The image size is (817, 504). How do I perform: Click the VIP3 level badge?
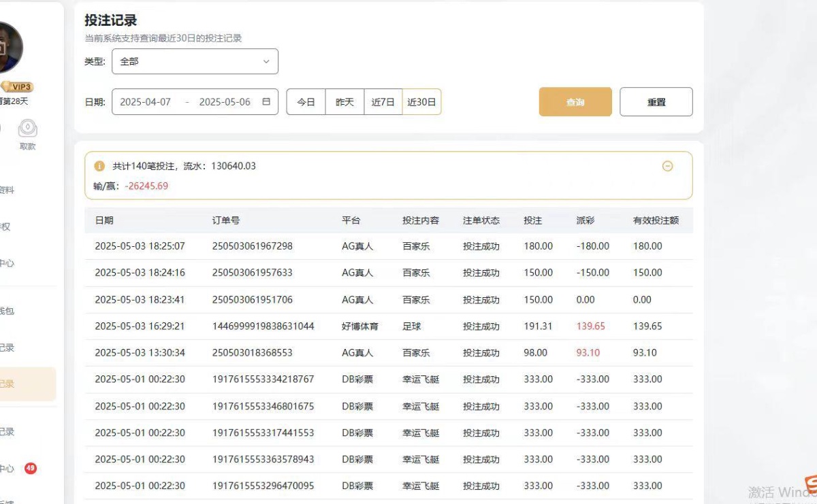click(19, 86)
